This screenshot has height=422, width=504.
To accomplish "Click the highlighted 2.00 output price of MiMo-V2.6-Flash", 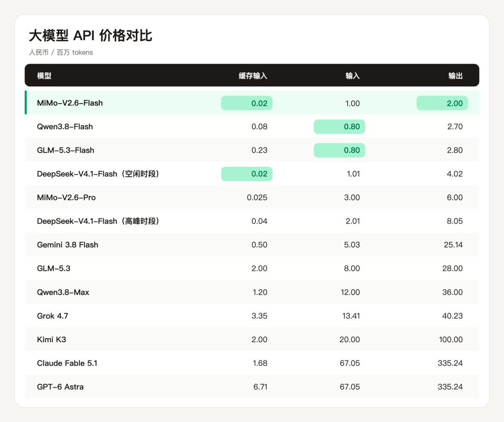I will click(442, 103).
